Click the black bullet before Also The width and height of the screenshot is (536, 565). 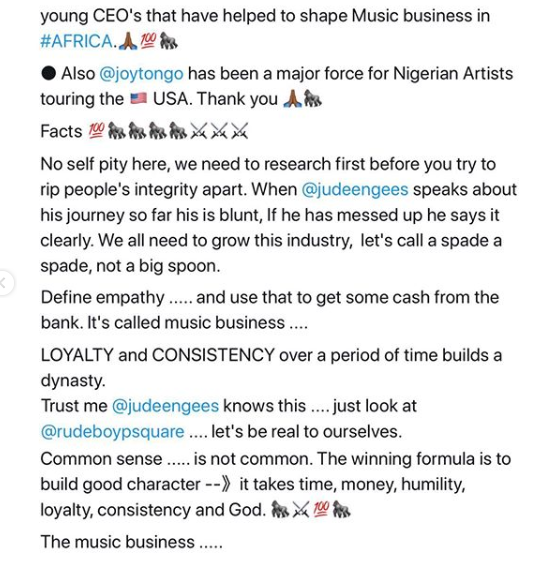(48, 74)
